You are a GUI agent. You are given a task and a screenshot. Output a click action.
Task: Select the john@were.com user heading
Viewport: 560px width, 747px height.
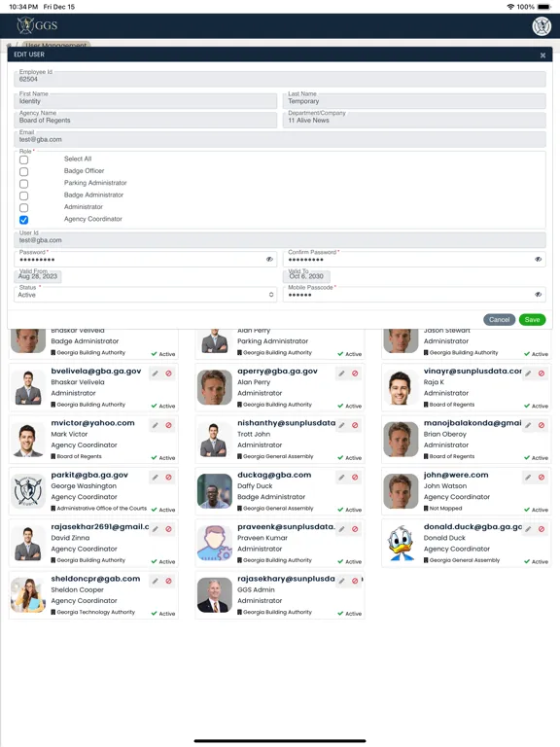(456, 475)
